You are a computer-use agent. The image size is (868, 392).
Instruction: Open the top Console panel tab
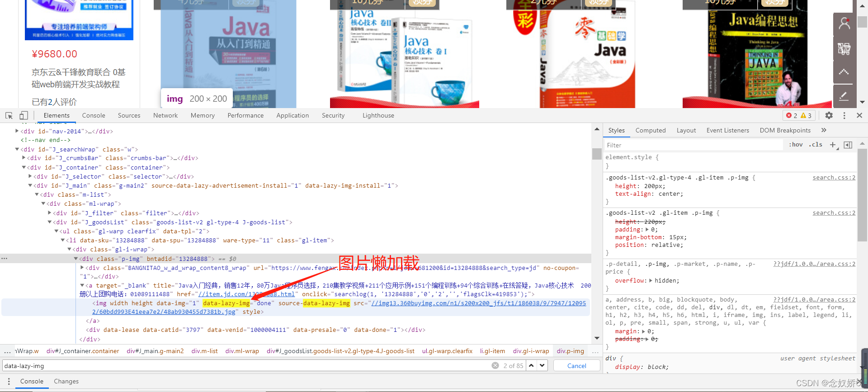click(x=94, y=116)
